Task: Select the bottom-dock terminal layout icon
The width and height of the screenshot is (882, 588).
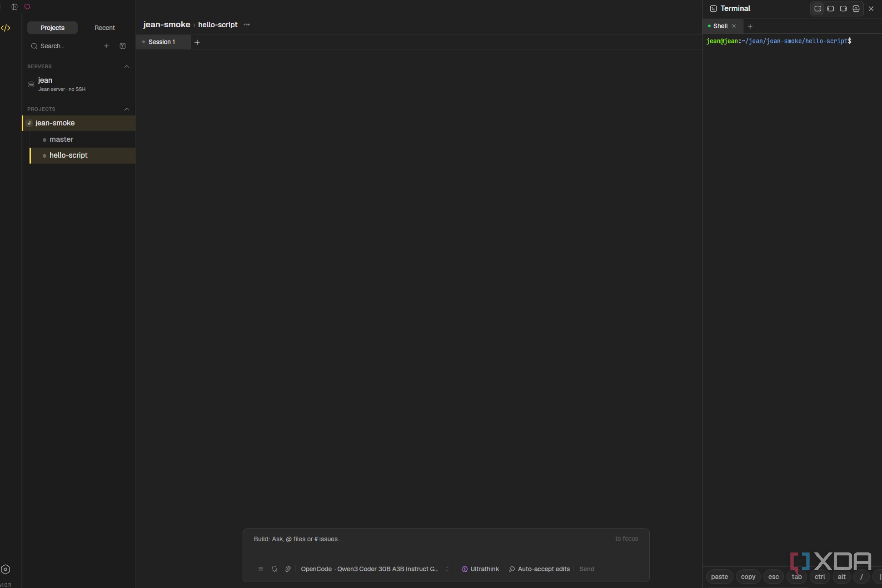Action: [856, 9]
